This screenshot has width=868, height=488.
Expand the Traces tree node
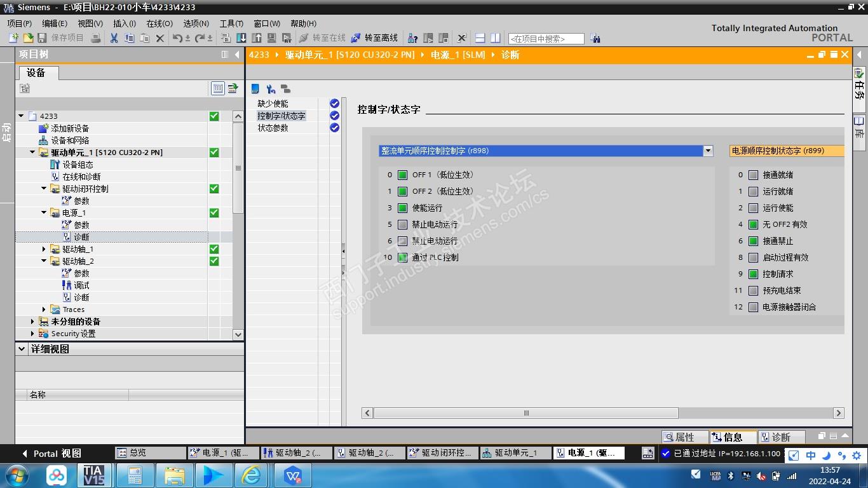tap(44, 309)
